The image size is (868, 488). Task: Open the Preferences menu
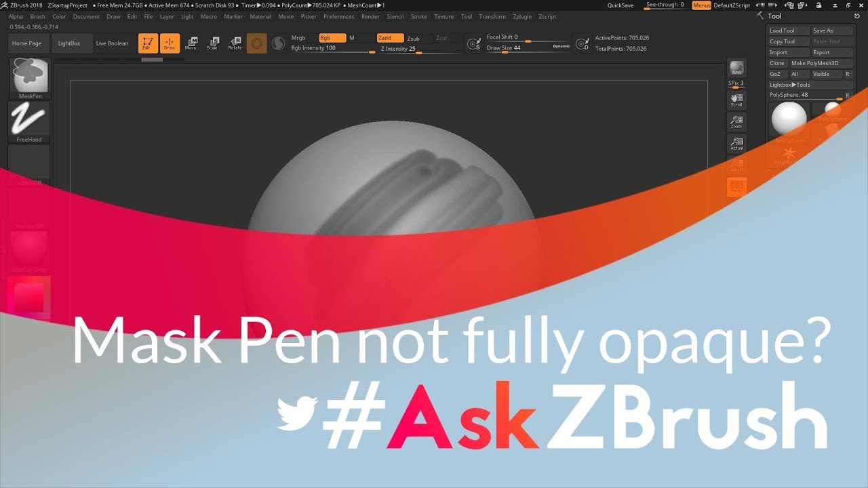pos(339,16)
